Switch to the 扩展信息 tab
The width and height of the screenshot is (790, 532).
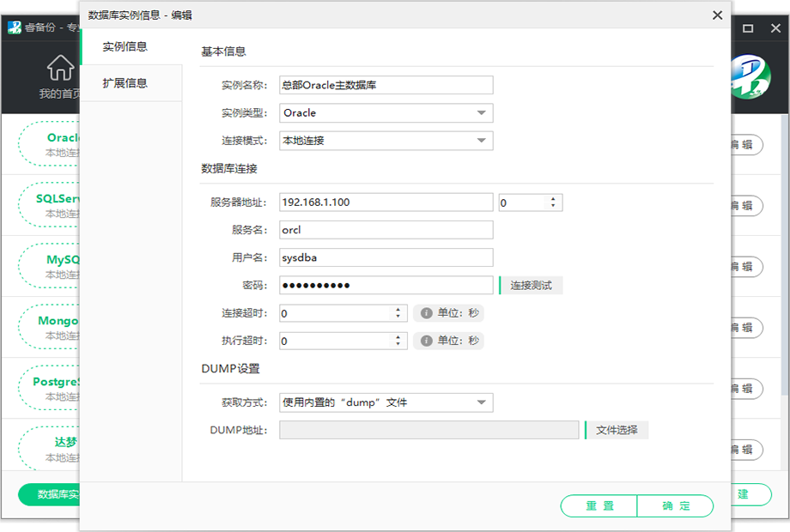point(131,83)
